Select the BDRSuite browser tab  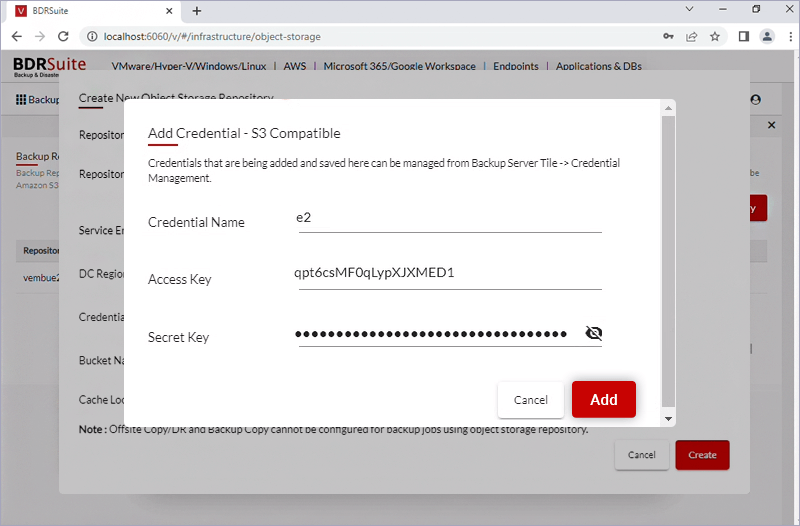point(94,11)
